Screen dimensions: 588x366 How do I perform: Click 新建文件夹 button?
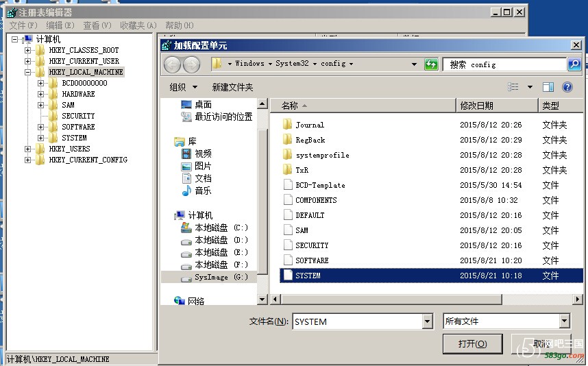pyautogui.click(x=232, y=87)
